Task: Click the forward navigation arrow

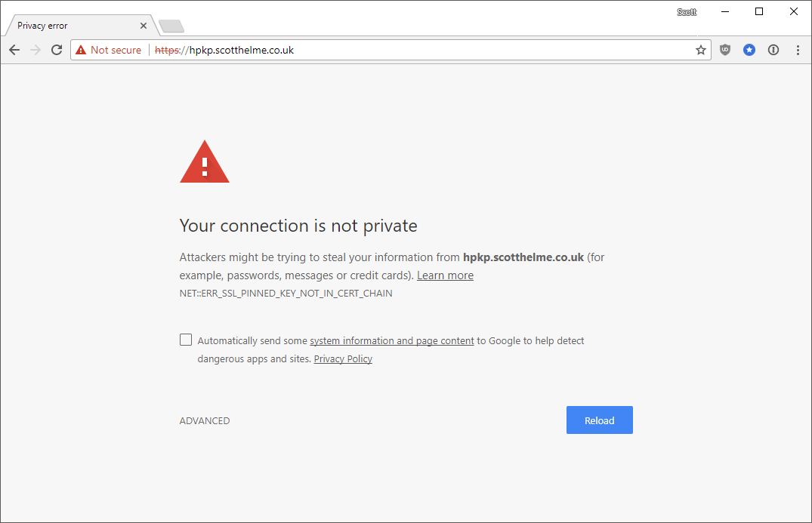Action: [x=35, y=50]
